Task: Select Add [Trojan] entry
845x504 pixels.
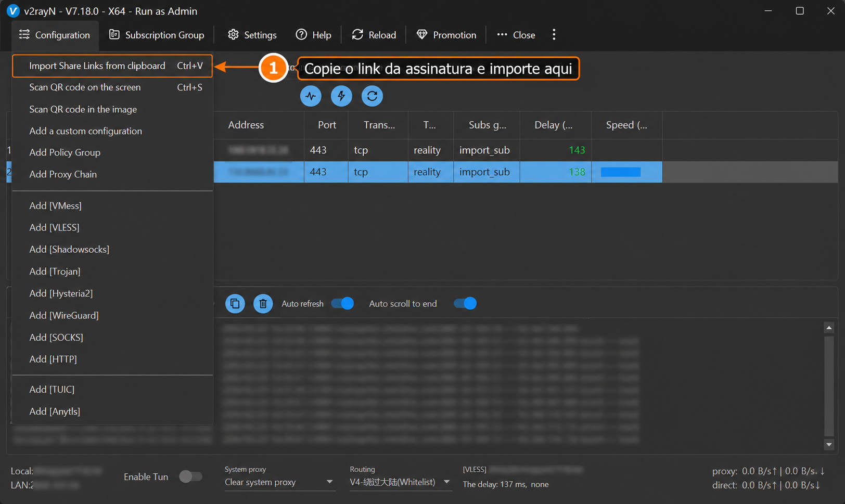Action: coord(112,272)
